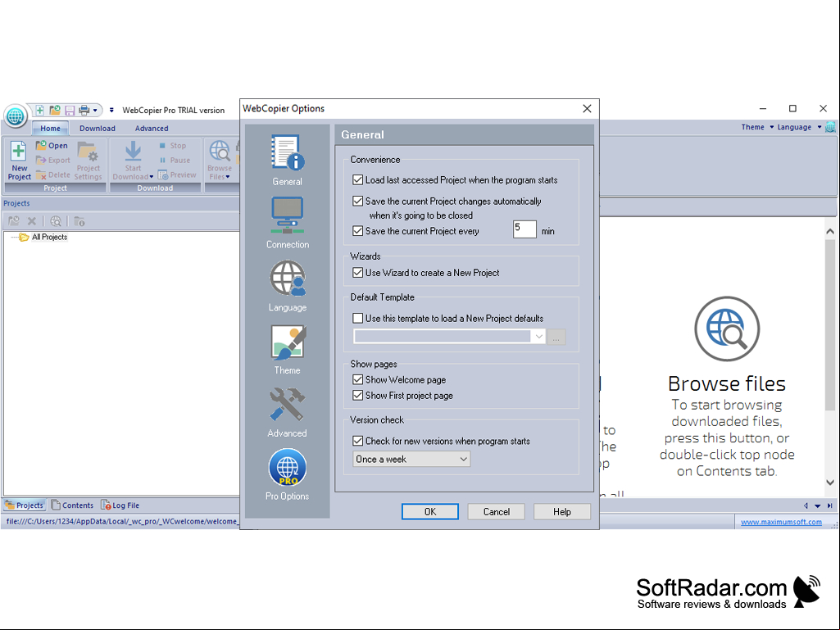The height and width of the screenshot is (630, 840).
Task: Toggle Load last accessed Project on startup
Action: click(358, 180)
